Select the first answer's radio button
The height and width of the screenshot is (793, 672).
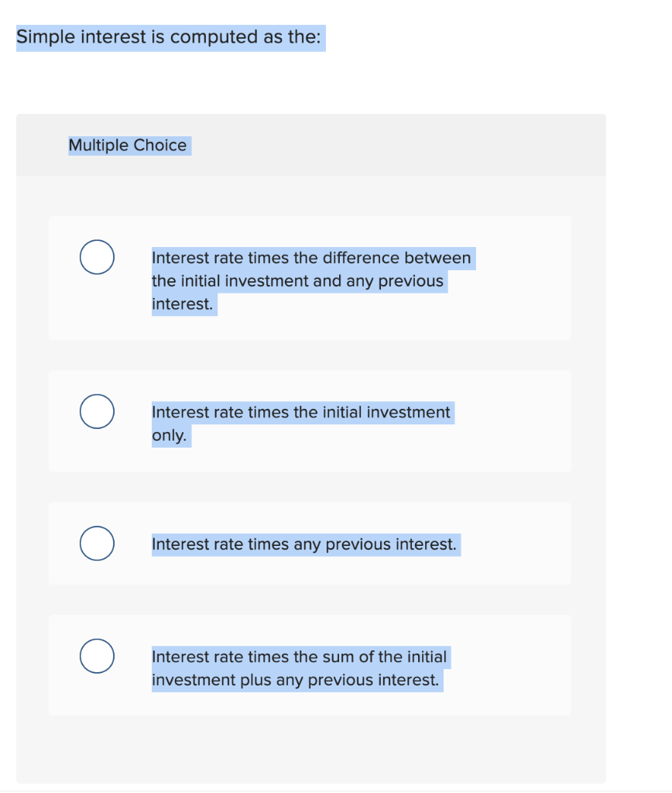pyautogui.click(x=97, y=257)
